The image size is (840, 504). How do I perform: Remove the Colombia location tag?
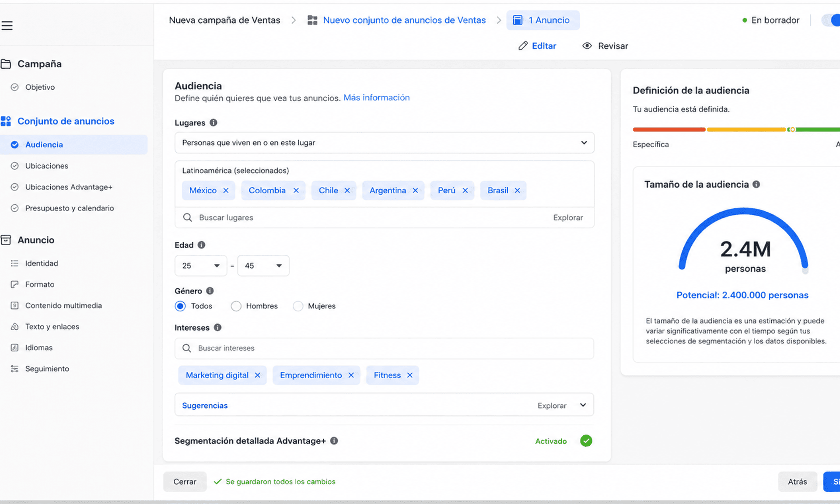(296, 191)
